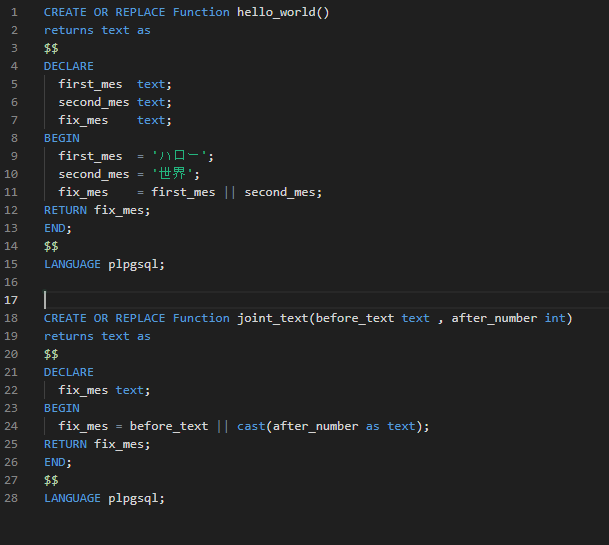Click line number 1 in the gutter
Image resolution: width=609 pixels, height=545 pixels.
coord(12,12)
